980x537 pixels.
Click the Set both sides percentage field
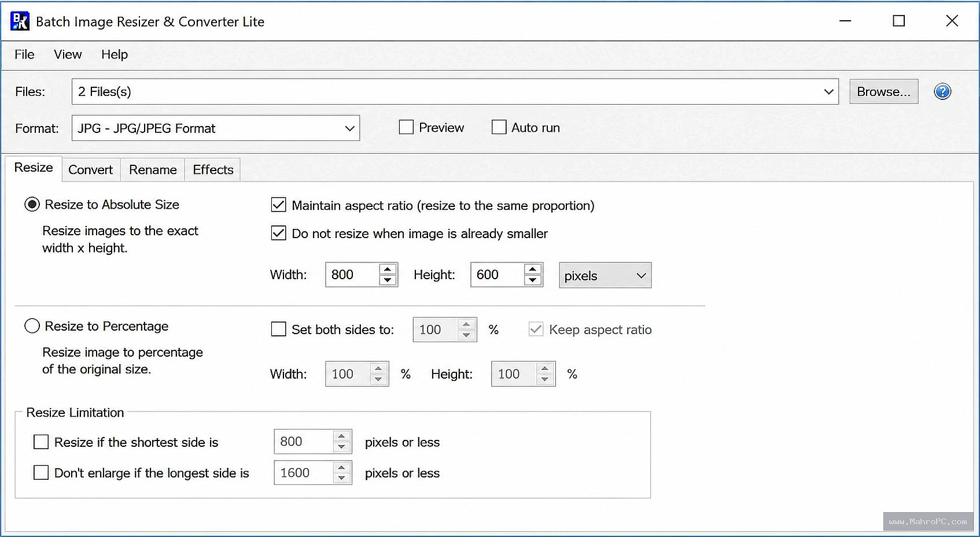pyautogui.click(x=435, y=329)
